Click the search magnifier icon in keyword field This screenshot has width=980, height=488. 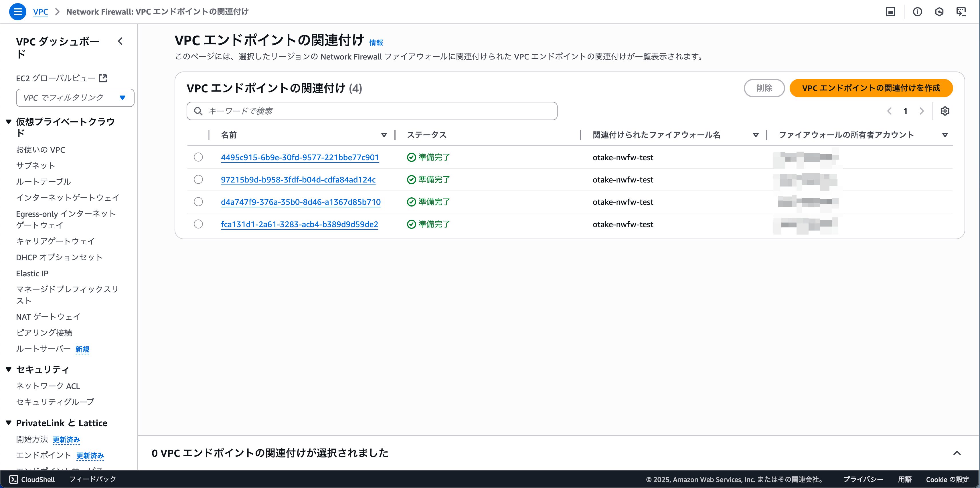(x=198, y=111)
